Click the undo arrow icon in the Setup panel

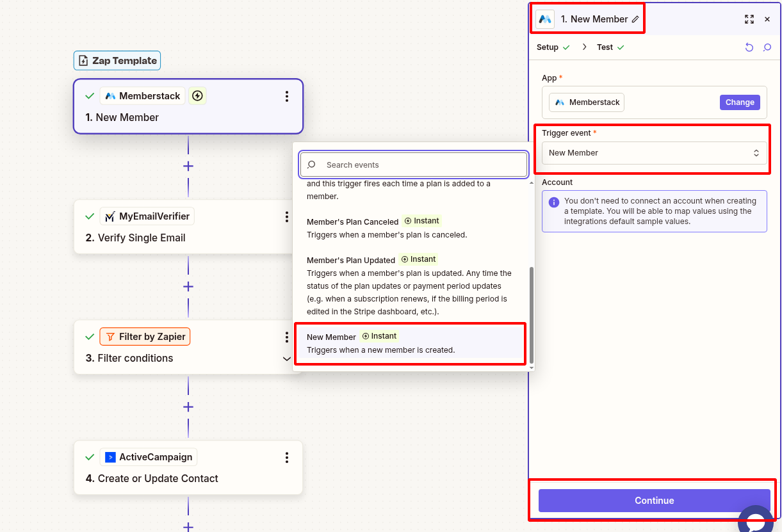pos(749,47)
